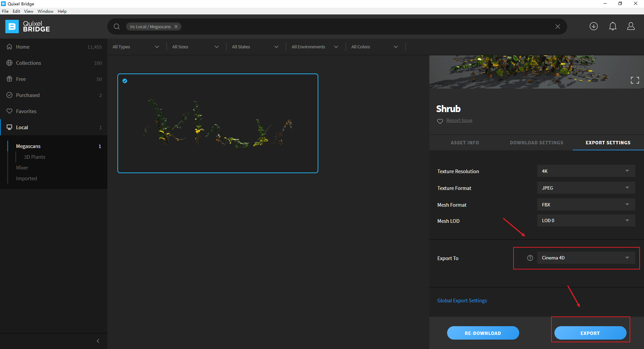The image size is (644, 349).
Task: Open the notifications bell
Action: coord(613,26)
